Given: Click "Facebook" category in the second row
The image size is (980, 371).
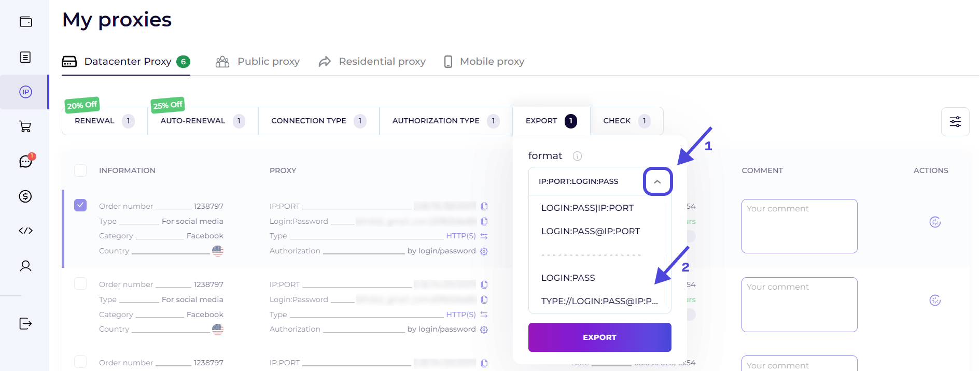Looking at the screenshot, I should pos(205,315).
